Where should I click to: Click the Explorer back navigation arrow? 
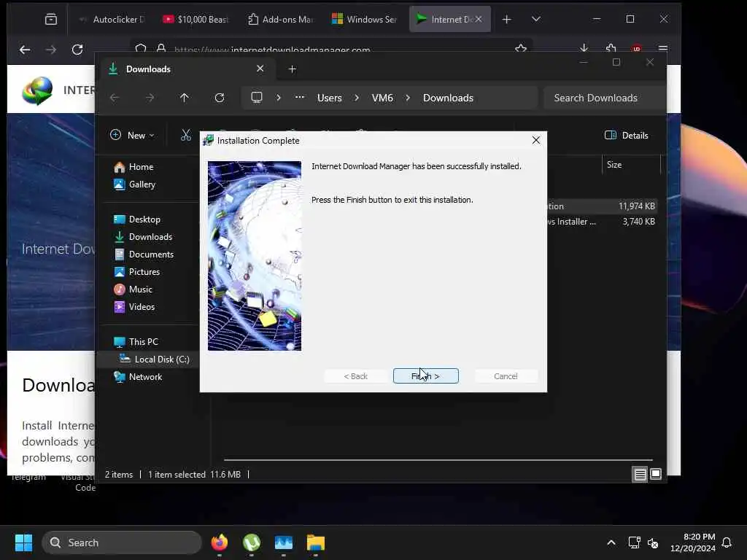point(115,98)
